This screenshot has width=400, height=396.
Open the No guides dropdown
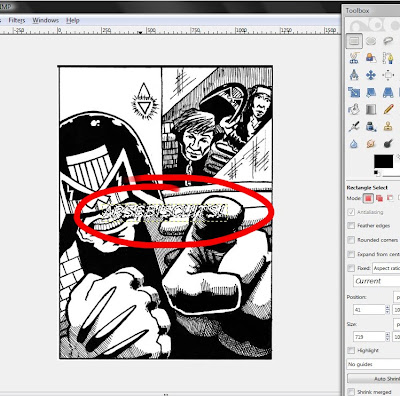pos(373,364)
